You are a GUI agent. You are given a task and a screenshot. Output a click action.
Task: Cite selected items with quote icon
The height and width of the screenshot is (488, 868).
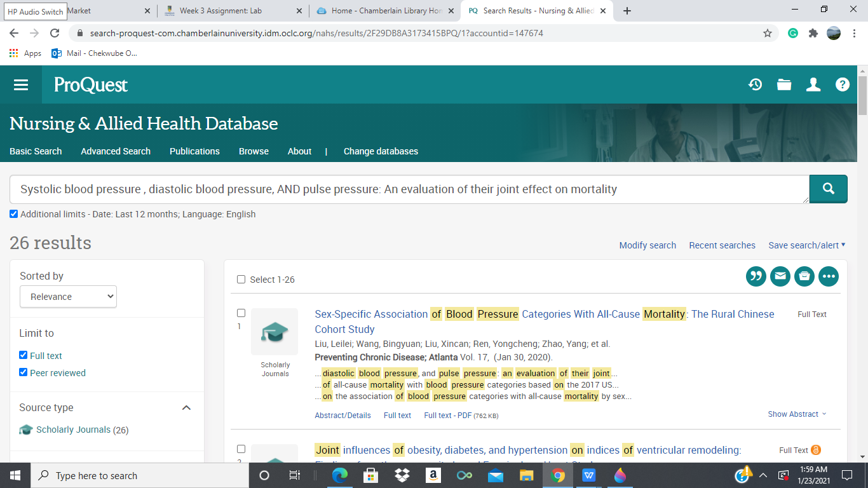point(756,276)
